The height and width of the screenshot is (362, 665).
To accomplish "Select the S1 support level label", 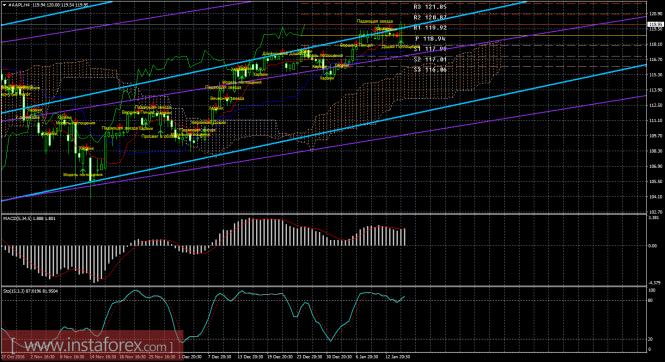I will [430, 49].
